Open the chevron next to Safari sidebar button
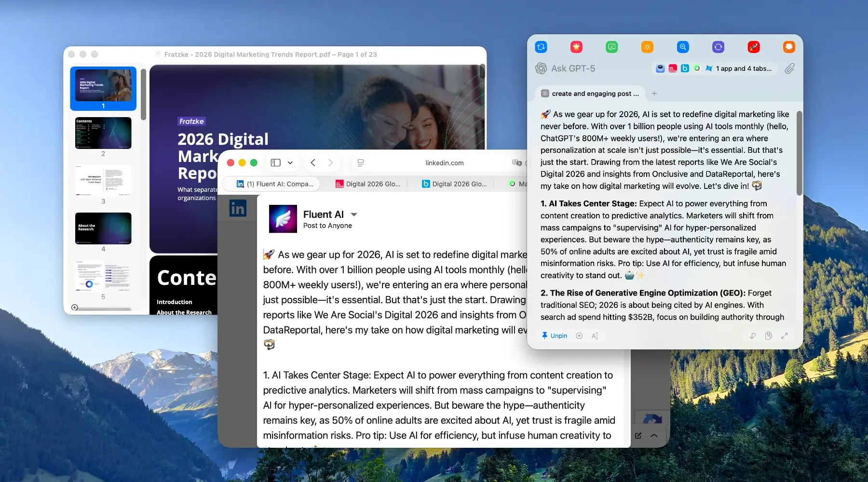This screenshot has height=482, width=868. coord(290,162)
